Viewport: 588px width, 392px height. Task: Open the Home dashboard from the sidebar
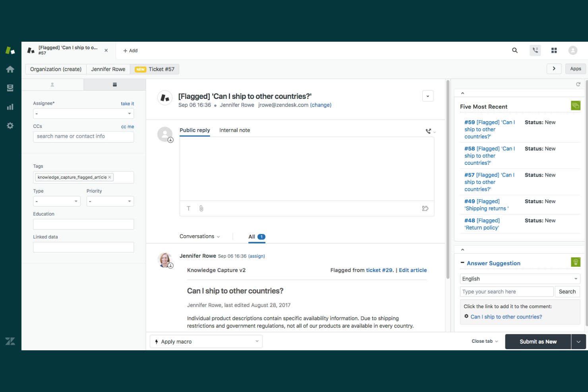point(10,69)
